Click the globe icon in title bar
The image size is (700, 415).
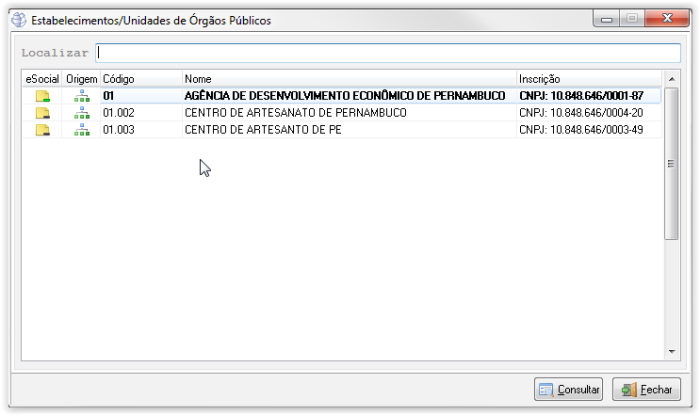(18, 20)
